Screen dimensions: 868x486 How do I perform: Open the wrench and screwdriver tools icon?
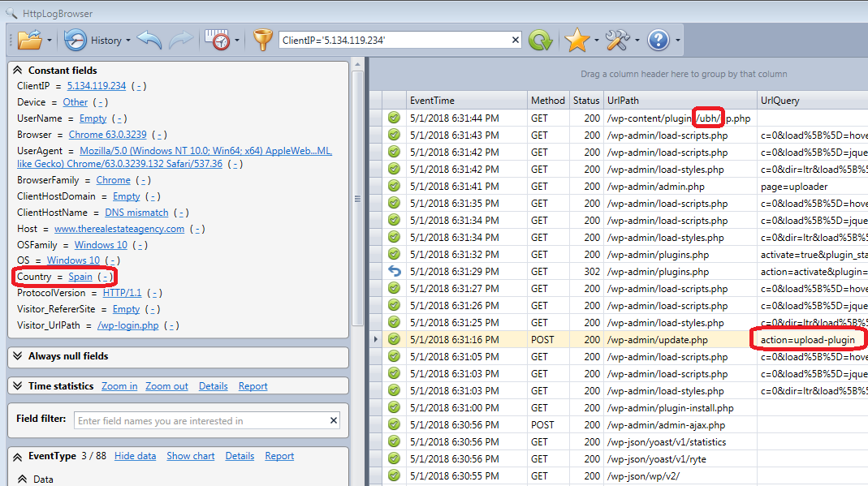618,40
